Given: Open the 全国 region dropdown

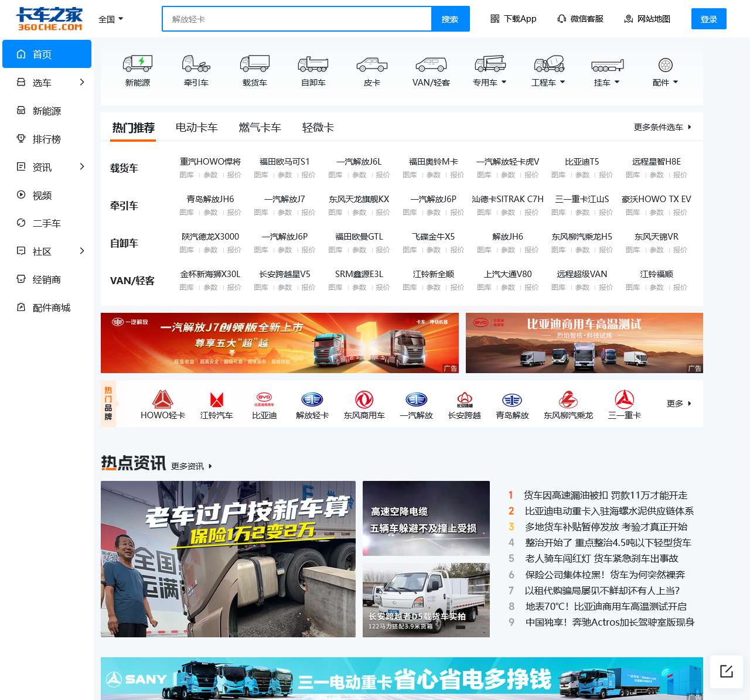Looking at the screenshot, I should point(111,19).
